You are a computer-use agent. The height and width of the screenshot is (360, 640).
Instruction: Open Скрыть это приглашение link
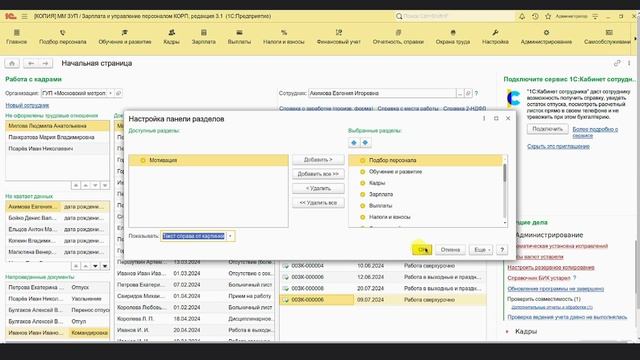(x=558, y=146)
